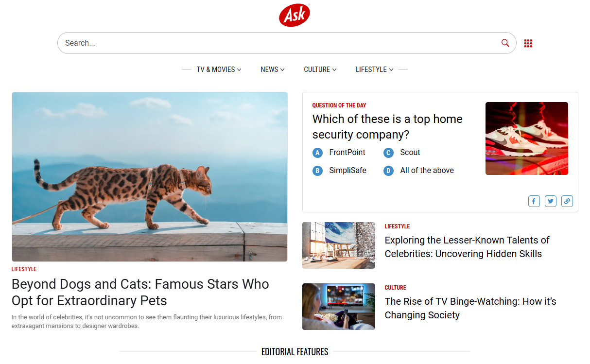Open the red apps grid icon
Viewport: 590px width, 364px height.
(528, 43)
